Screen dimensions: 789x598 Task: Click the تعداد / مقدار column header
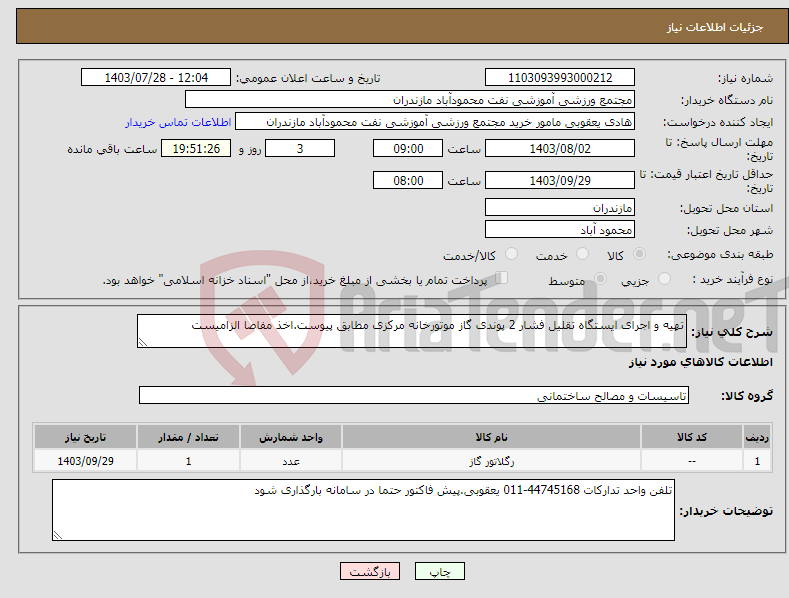[188, 437]
